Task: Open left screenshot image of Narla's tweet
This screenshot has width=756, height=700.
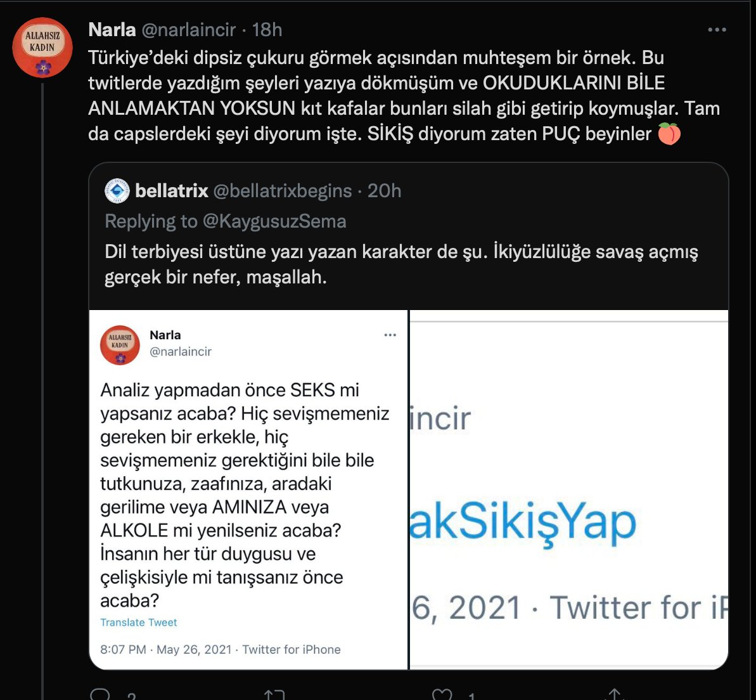Action: pyautogui.click(x=248, y=489)
